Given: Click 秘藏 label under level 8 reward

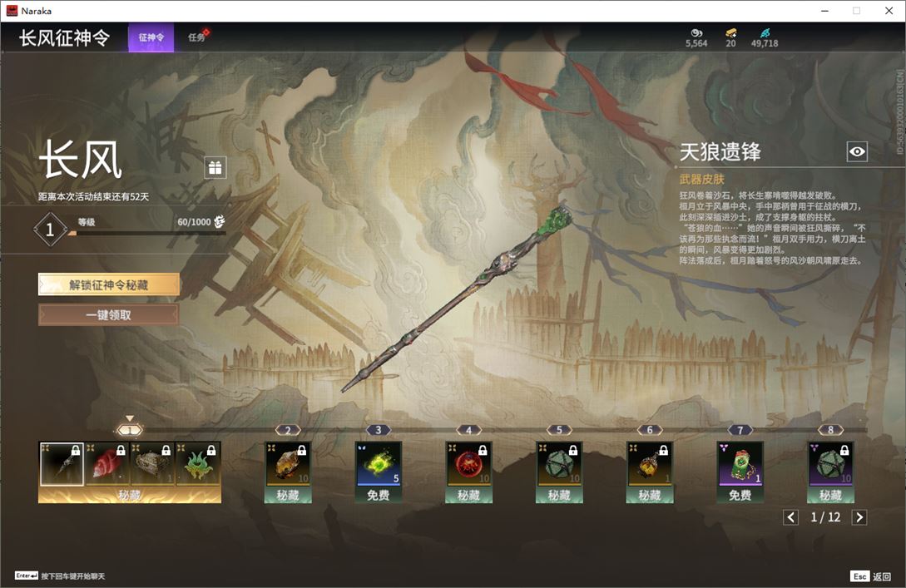Looking at the screenshot, I should (830, 495).
